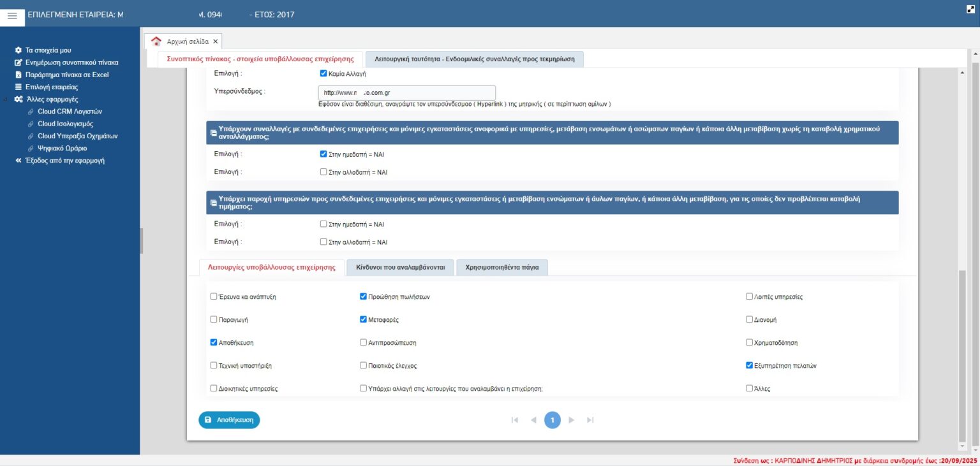Uncheck the Καμία Αλλαγή checkbox

click(323, 73)
